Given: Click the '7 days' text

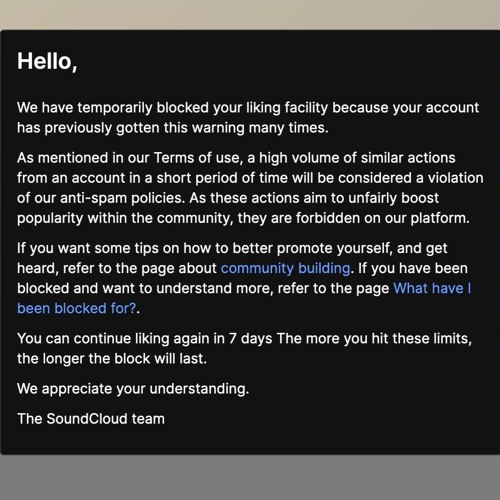Looking at the screenshot, I should click(250, 339).
